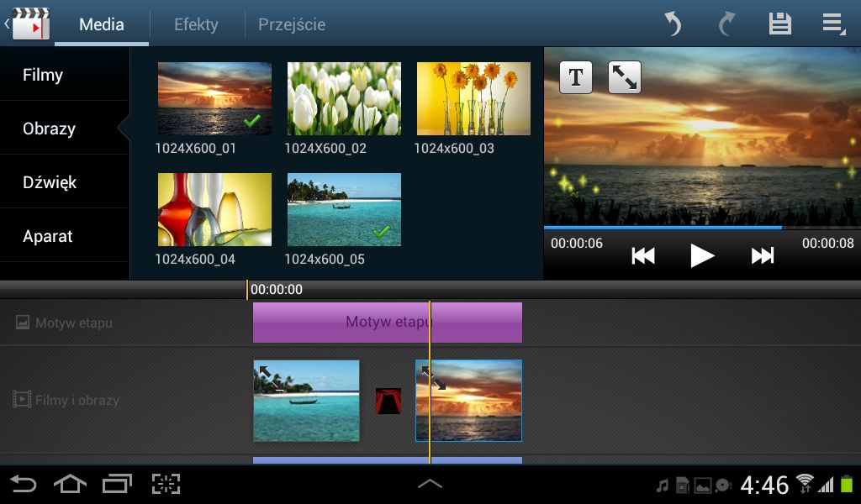Skip to next clip
The image size is (861, 504).
click(763, 255)
